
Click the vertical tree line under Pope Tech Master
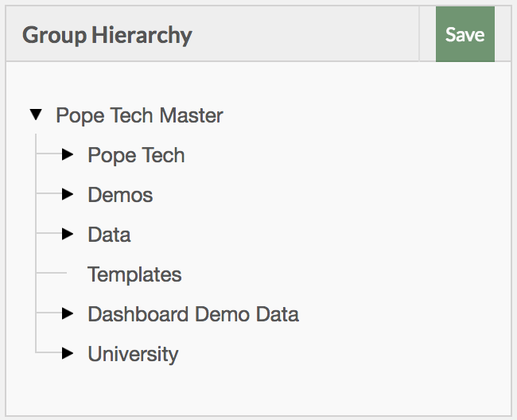click(x=36, y=243)
